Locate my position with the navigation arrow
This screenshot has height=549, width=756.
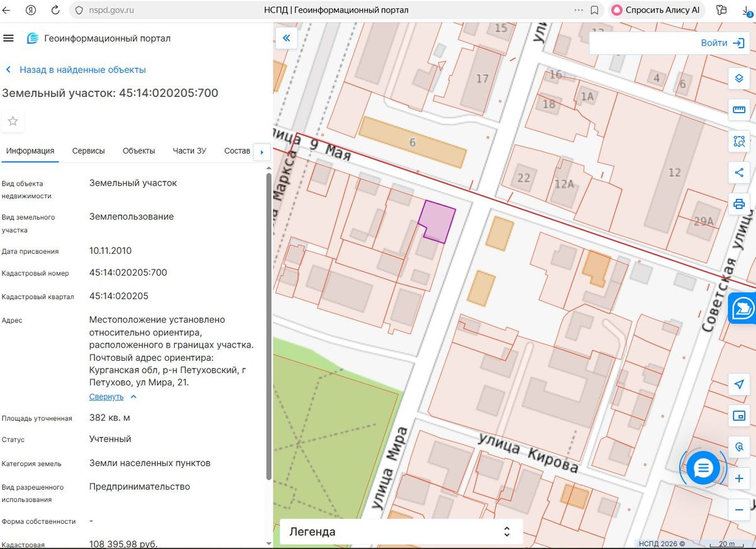740,384
